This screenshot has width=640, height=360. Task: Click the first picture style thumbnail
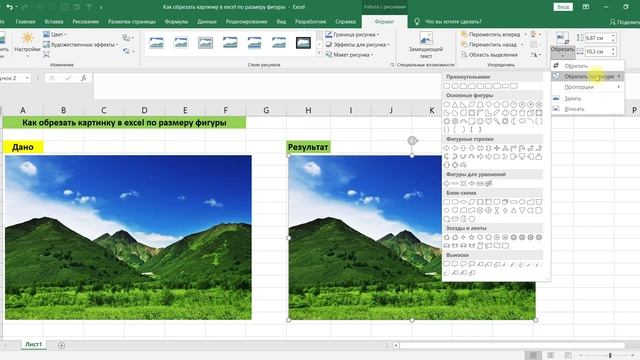point(156,42)
